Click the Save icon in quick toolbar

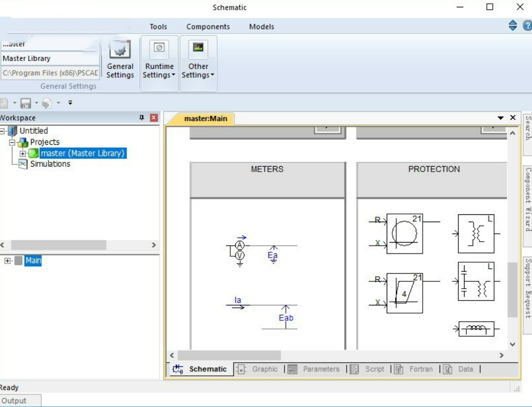coord(26,103)
